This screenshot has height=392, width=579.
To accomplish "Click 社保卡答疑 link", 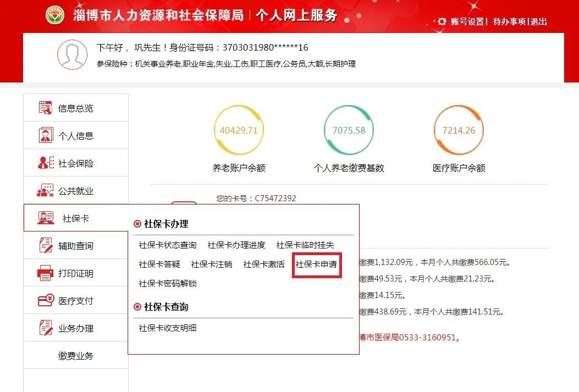I will pyautogui.click(x=159, y=264).
